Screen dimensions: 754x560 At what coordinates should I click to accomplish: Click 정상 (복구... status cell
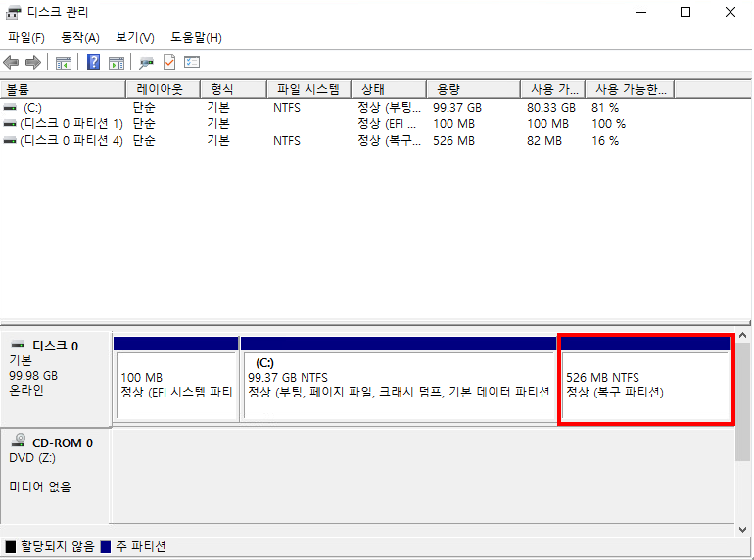click(x=389, y=140)
